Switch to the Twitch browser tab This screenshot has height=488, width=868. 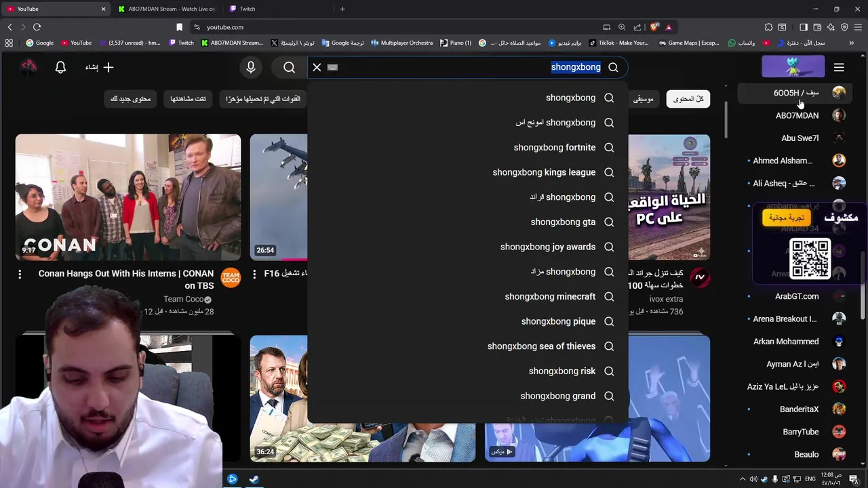(278, 9)
